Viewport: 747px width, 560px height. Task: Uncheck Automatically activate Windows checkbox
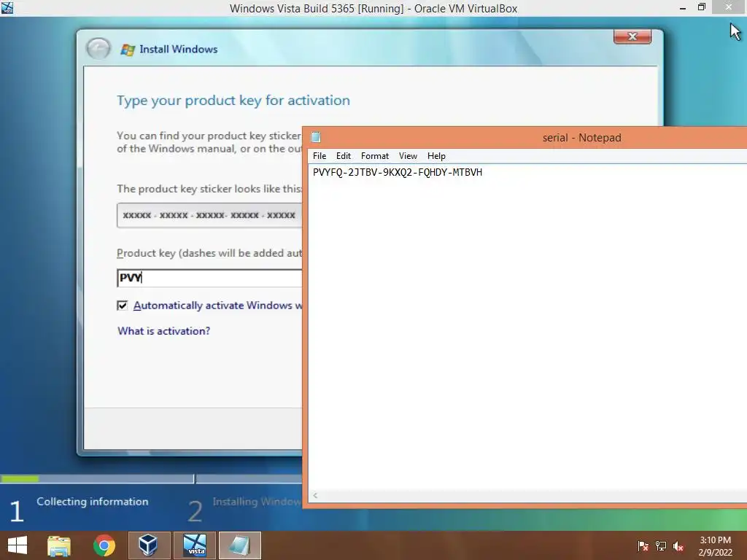(123, 306)
